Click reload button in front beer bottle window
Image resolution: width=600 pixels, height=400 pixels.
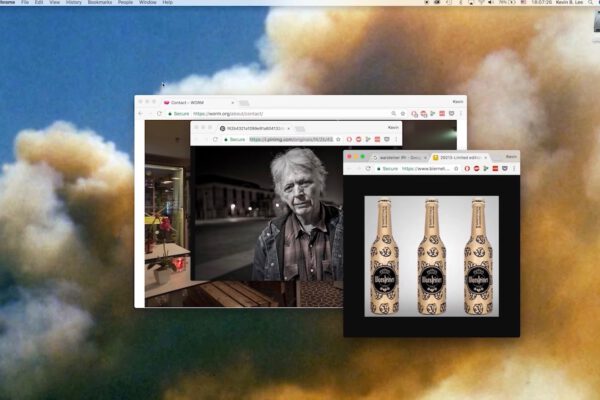(x=370, y=169)
